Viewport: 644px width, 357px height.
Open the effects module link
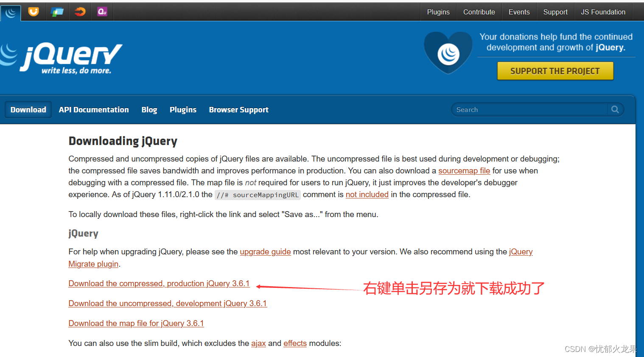pos(295,343)
